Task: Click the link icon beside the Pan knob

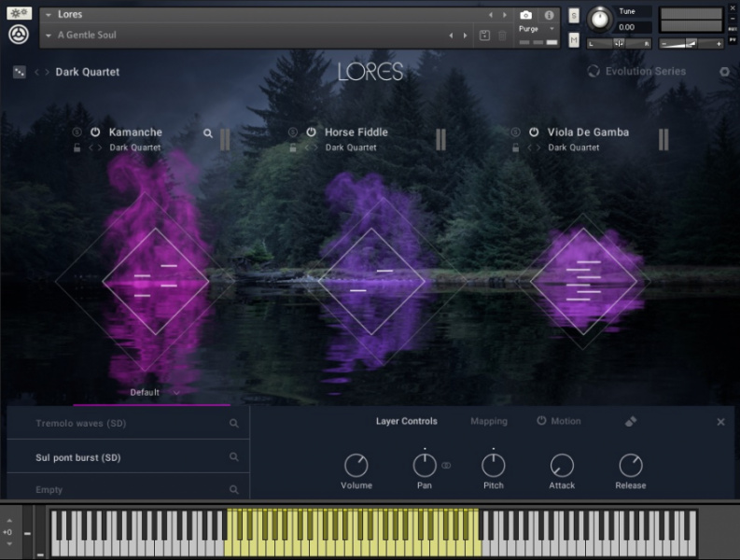Action: (446, 466)
